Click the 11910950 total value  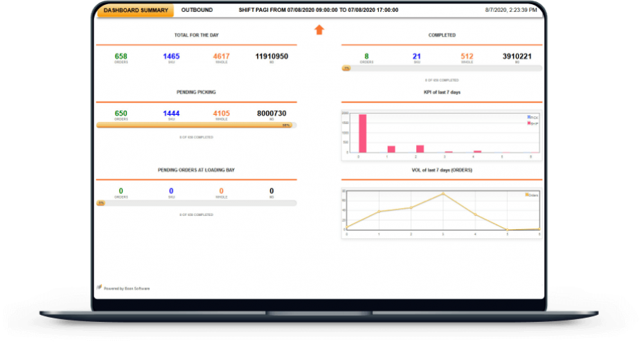click(271, 56)
